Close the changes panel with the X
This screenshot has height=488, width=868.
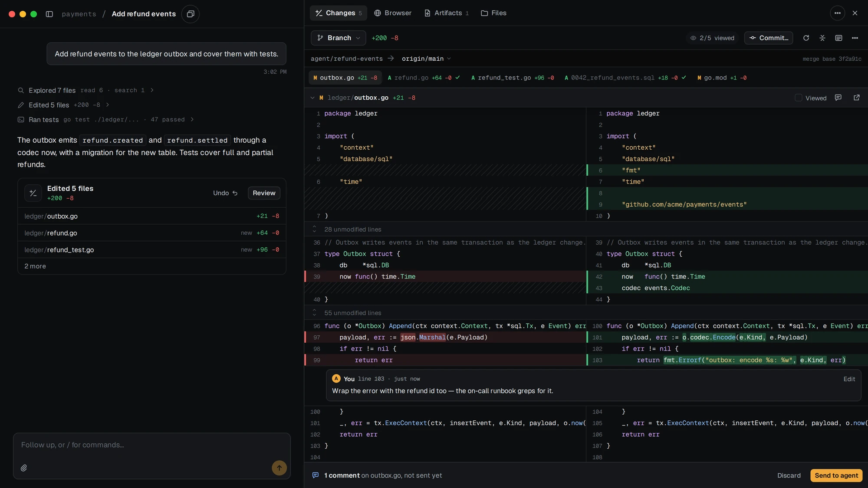click(x=855, y=13)
